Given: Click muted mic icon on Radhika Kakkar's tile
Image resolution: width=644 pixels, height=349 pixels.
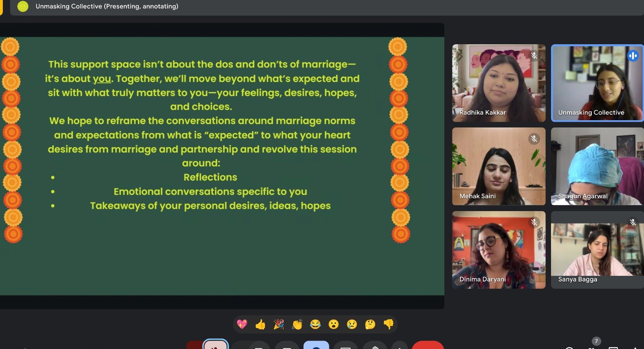Looking at the screenshot, I should pyautogui.click(x=534, y=55).
